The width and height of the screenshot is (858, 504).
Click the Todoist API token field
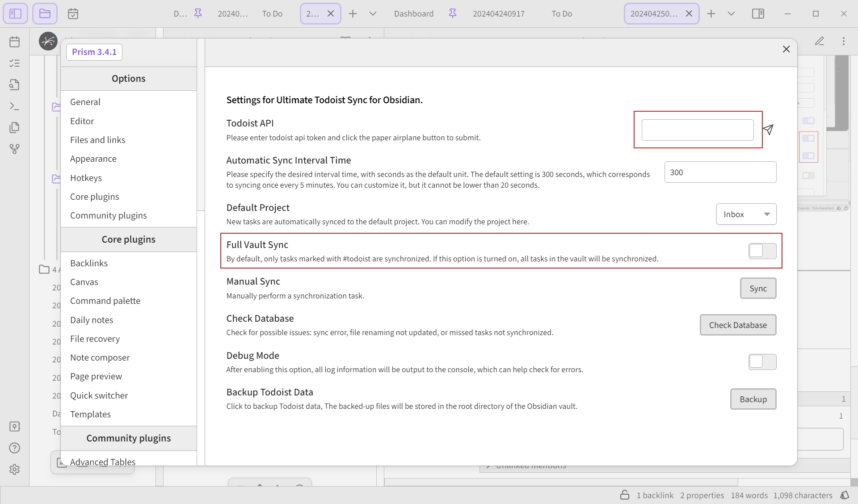[698, 130]
